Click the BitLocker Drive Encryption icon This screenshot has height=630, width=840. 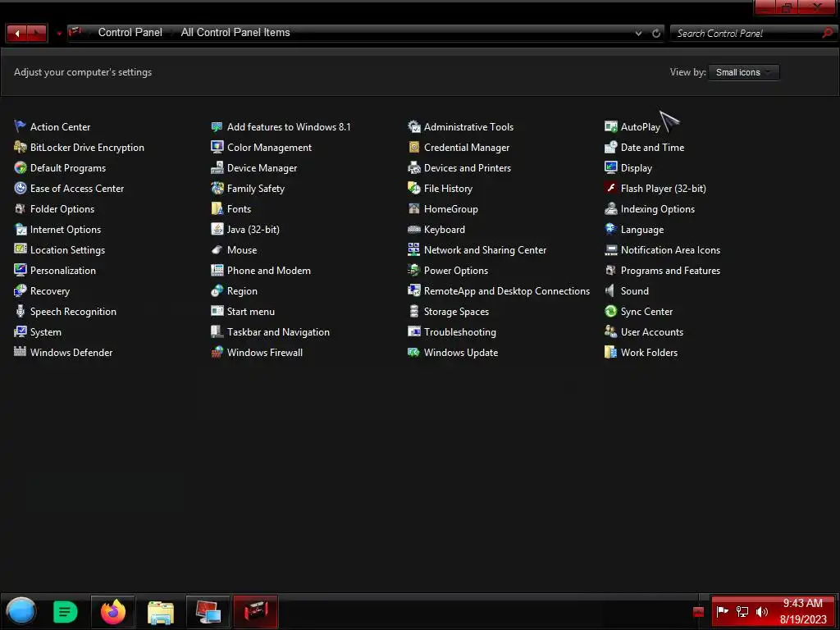point(20,147)
